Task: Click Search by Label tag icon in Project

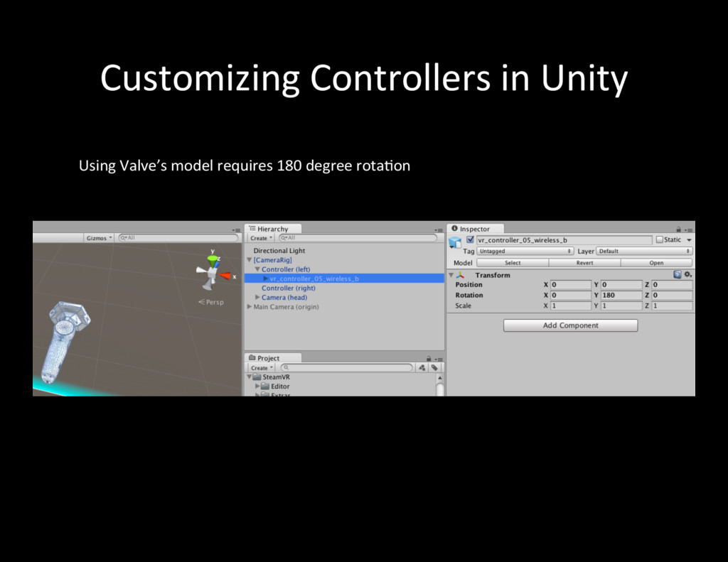Action: pos(434,367)
